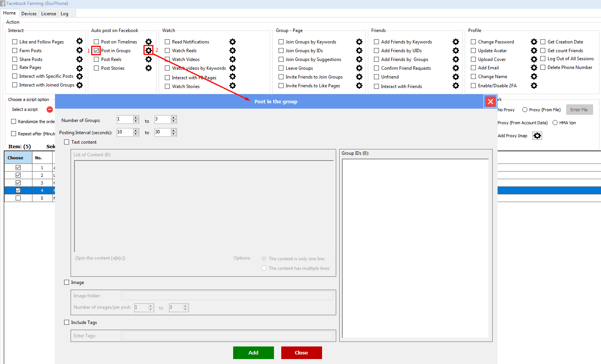Click the red Close button
This screenshot has width=601, height=364.
click(301, 353)
